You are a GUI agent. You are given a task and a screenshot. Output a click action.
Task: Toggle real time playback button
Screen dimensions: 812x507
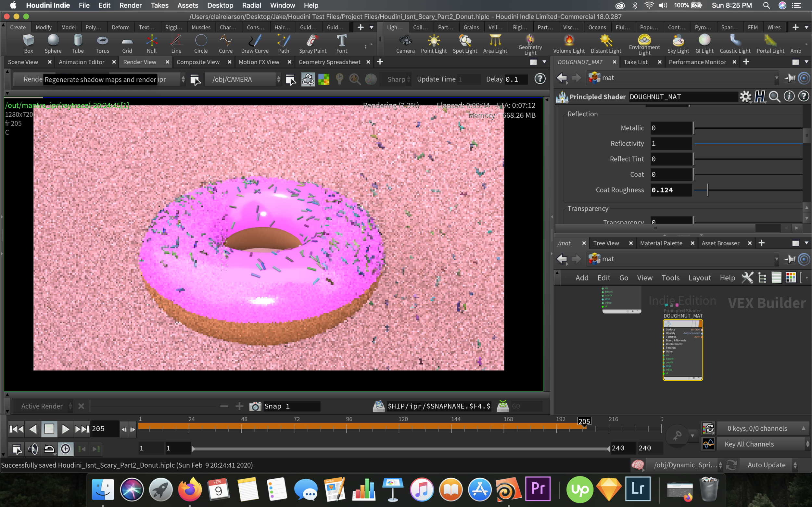66,448
